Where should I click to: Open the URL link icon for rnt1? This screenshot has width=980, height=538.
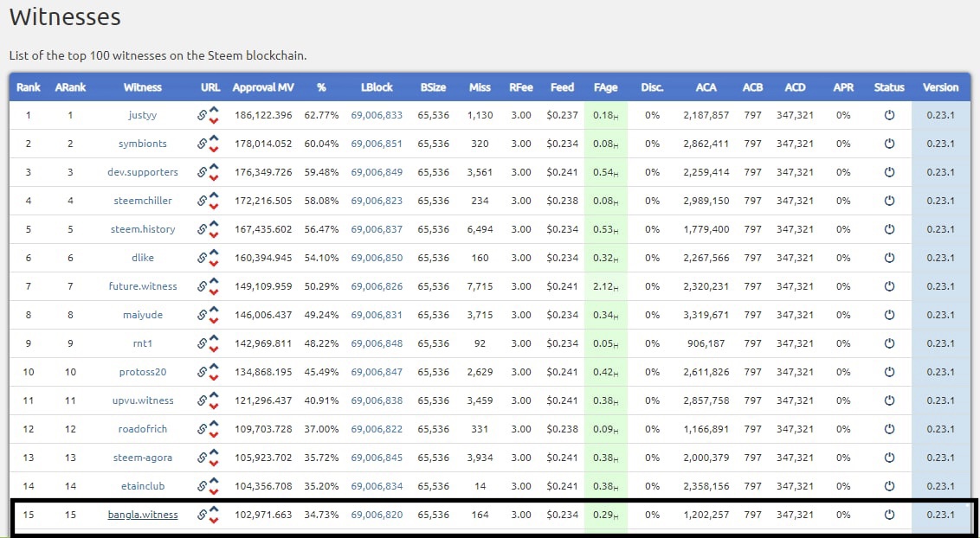(x=203, y=343)
